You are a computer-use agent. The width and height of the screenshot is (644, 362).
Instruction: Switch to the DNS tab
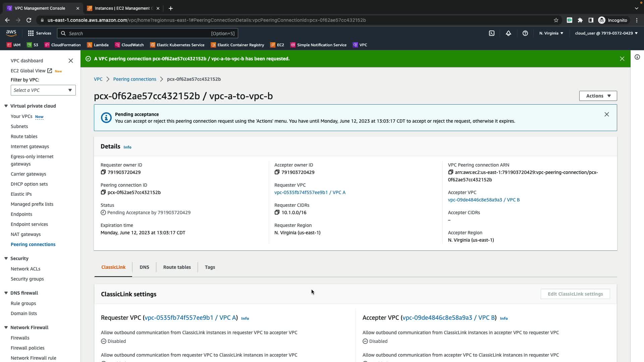pyautogui.click(x=144, y=267)
